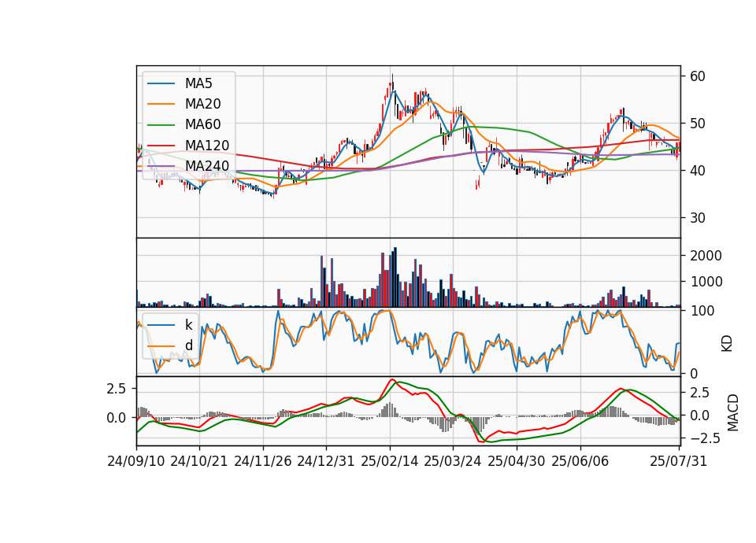This screenshot has height=543, width=756.
Task: Click the MA240 legend label
Action: coord(207,166)
